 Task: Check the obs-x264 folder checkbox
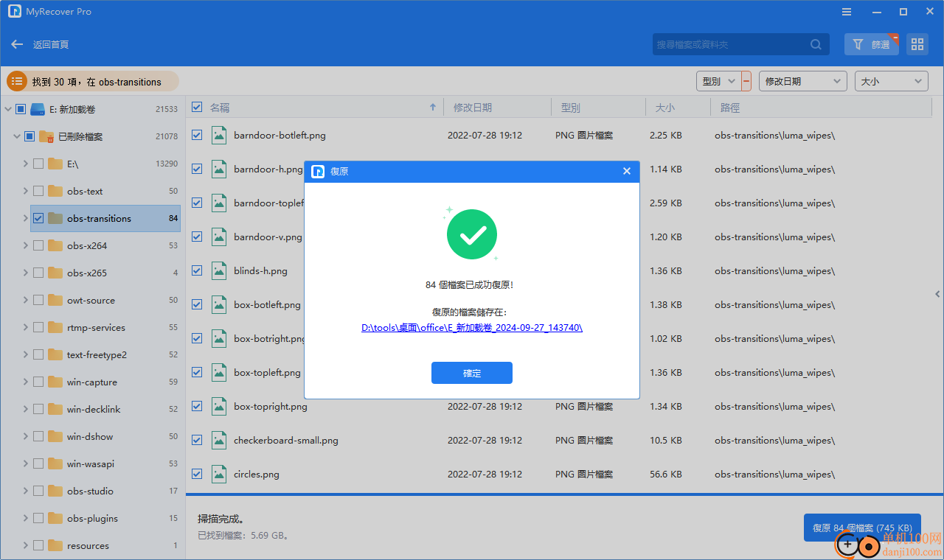point(38,245)
